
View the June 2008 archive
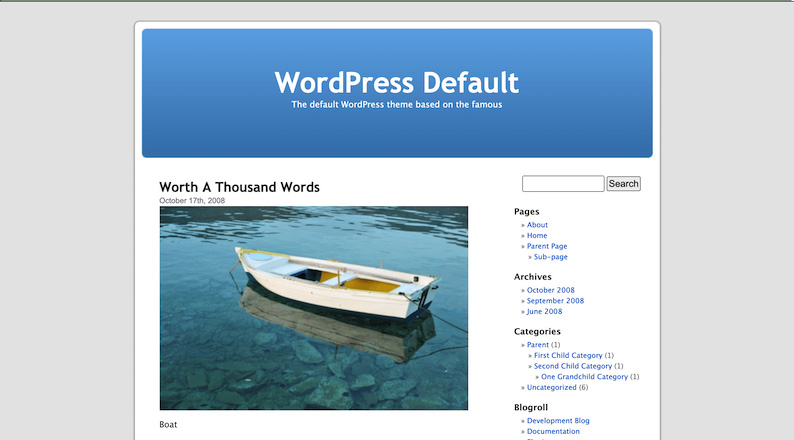point(544,311)
